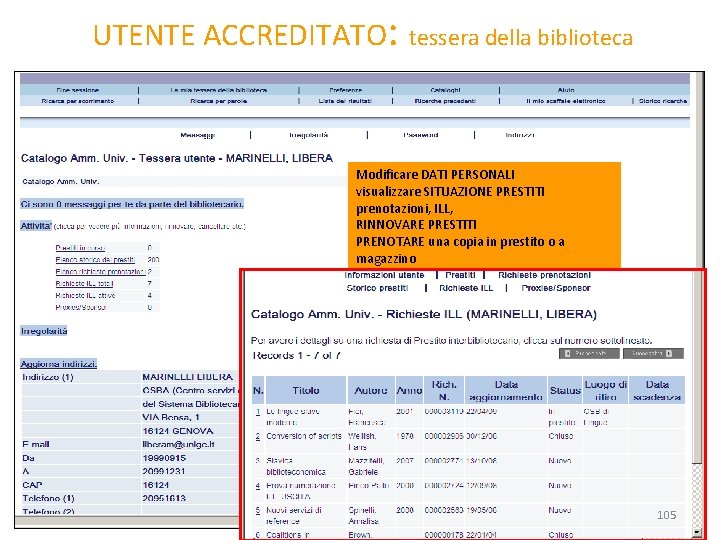Select Ricerca per scorrimento
The image size is (720, 540).
pyautogui.click(x=78, y=101)
